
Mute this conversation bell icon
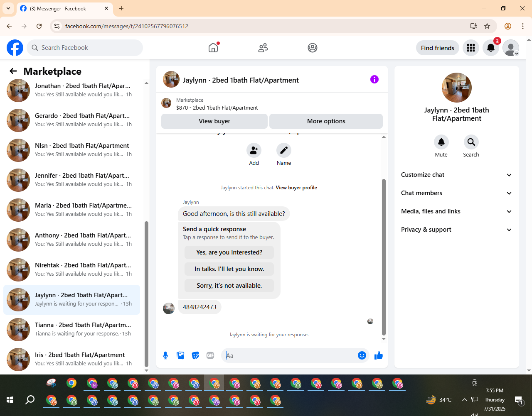441,142
